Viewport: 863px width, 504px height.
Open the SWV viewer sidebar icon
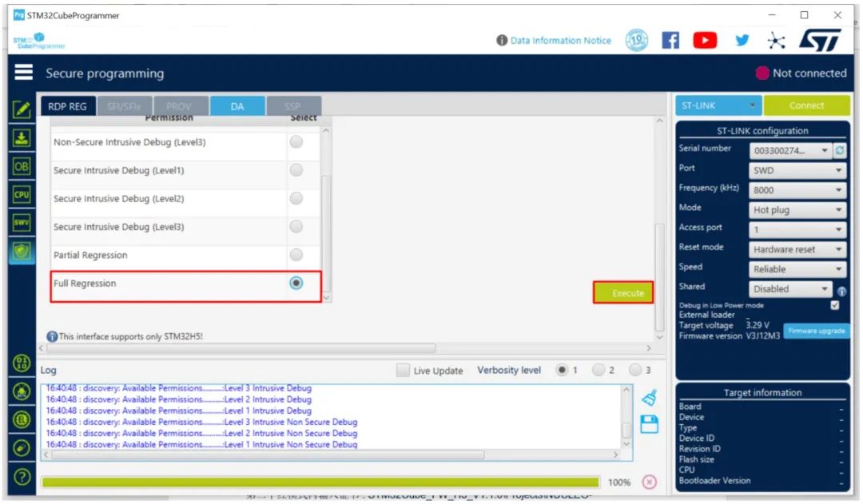click(x=22, y=222)
